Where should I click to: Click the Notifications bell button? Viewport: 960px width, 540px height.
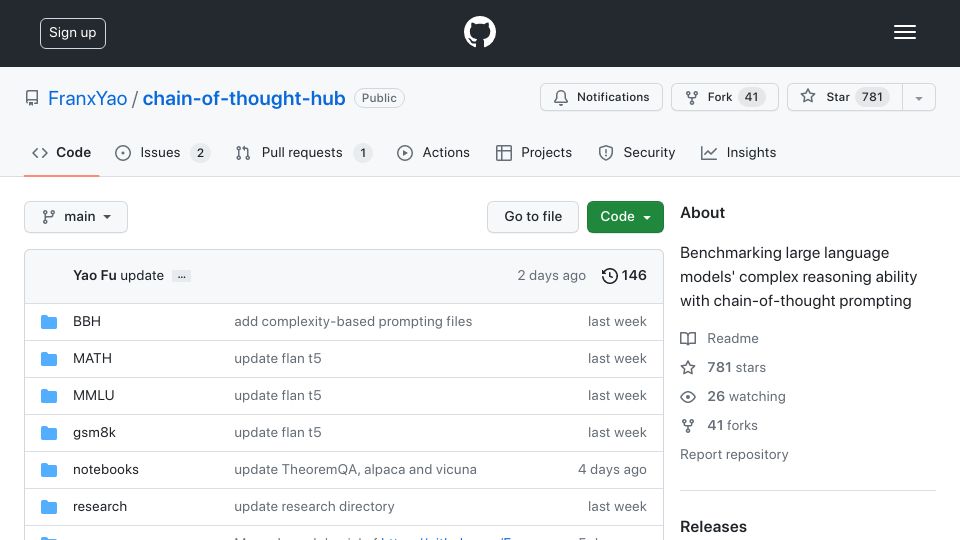point(601,97)
